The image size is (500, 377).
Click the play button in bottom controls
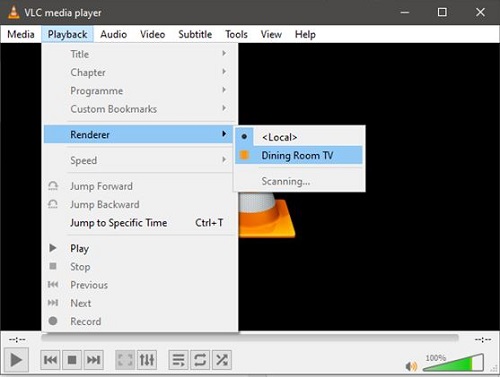coord(16,360)
